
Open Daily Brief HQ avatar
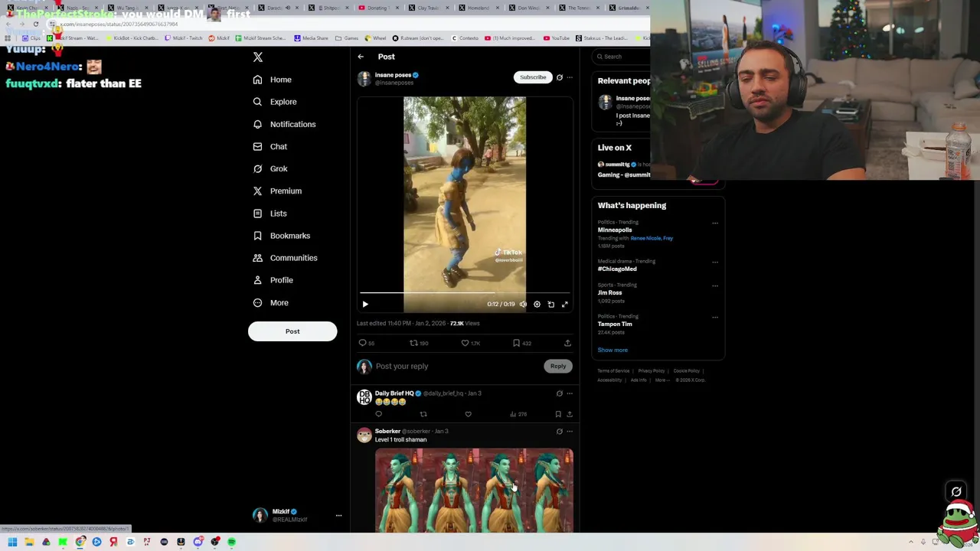coord(364,397)
